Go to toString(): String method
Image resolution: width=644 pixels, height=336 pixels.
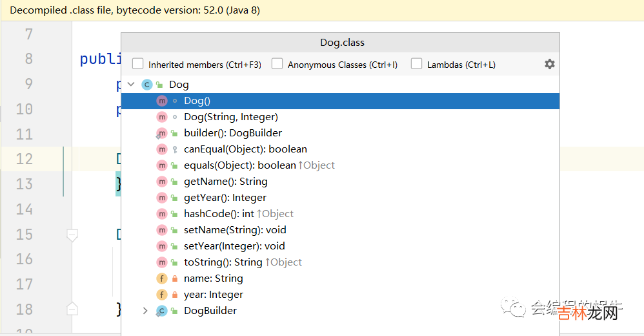coord(223,262)
